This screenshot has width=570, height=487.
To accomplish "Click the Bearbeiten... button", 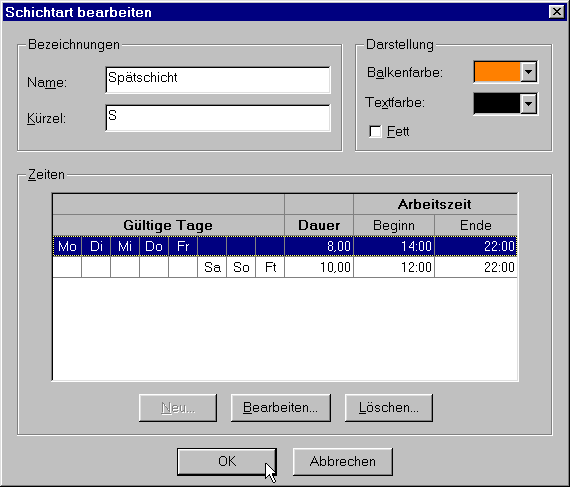I will [281, 408].
